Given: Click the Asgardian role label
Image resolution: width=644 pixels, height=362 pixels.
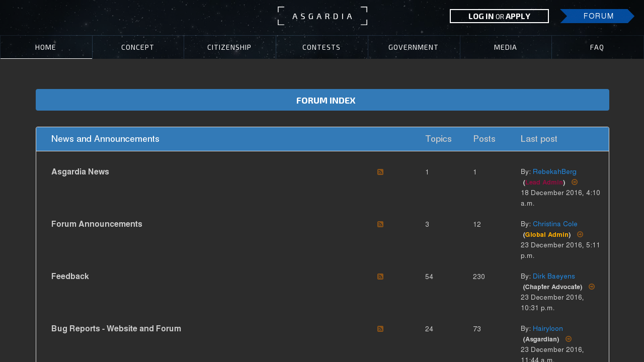Looking at the screenshot, I should (x=541, y=339).
